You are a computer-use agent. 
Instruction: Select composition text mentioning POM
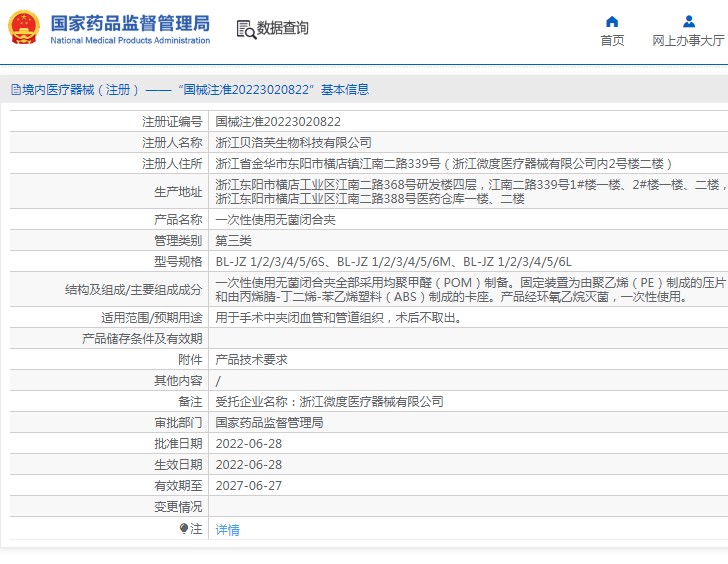[x=470, y=283]
